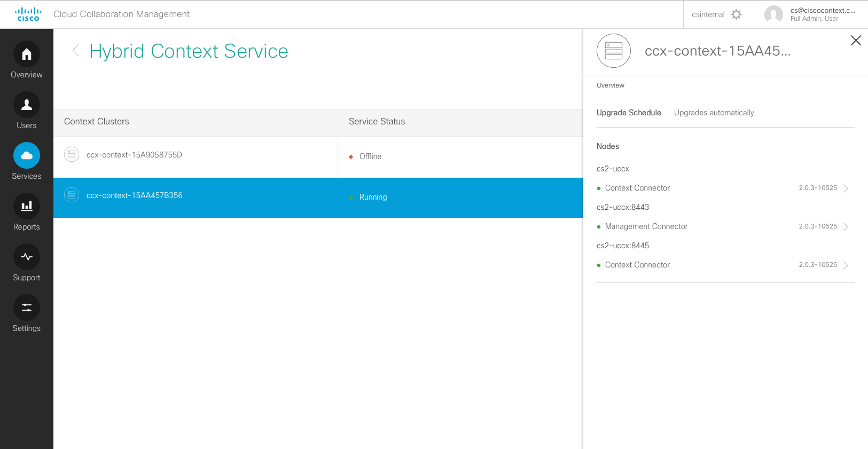Open the Users menu label
The image size is (868, 449).
coord(27,125)
